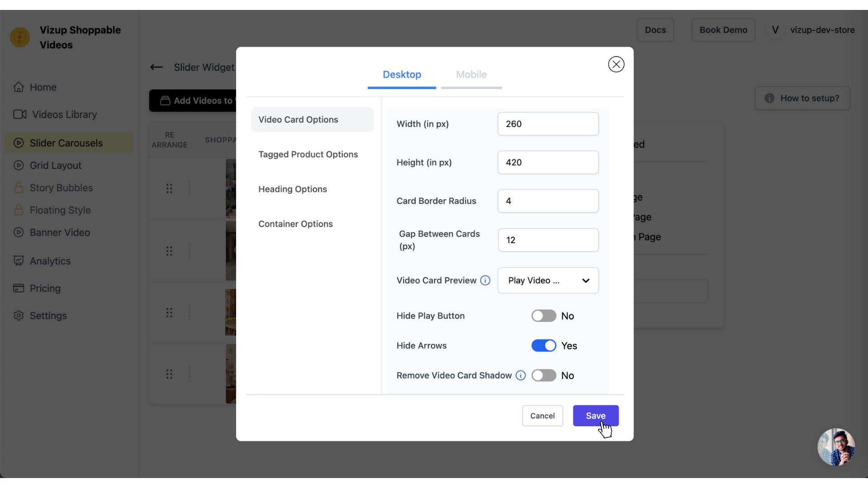Open Video Card Preview dropdown
The height and width of the screenshot is (488, 868).
[548, 280]
